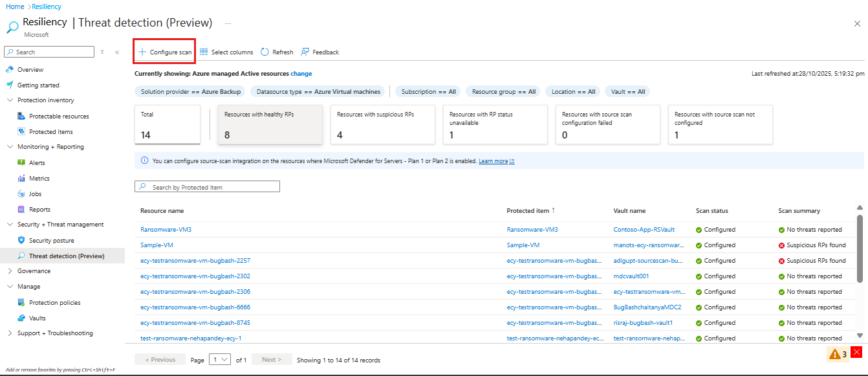Select Resources with healthy RPs card
The width and height of the screenshot is (868, 376).
coord(270,124)
